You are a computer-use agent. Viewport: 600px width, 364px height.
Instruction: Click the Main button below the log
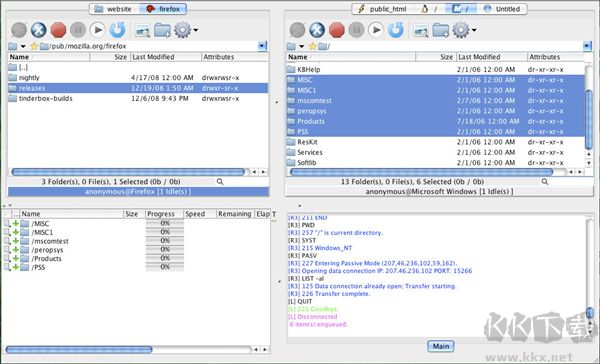coord(441,346)
